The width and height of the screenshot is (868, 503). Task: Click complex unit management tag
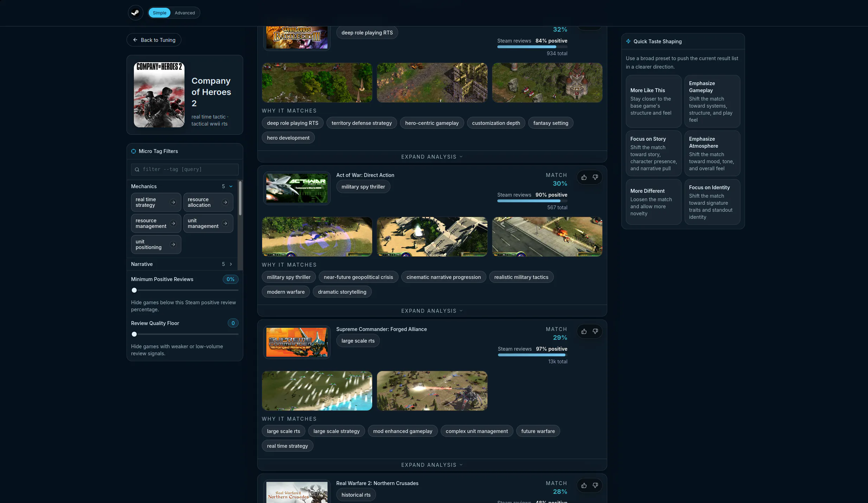coord(477,431)
